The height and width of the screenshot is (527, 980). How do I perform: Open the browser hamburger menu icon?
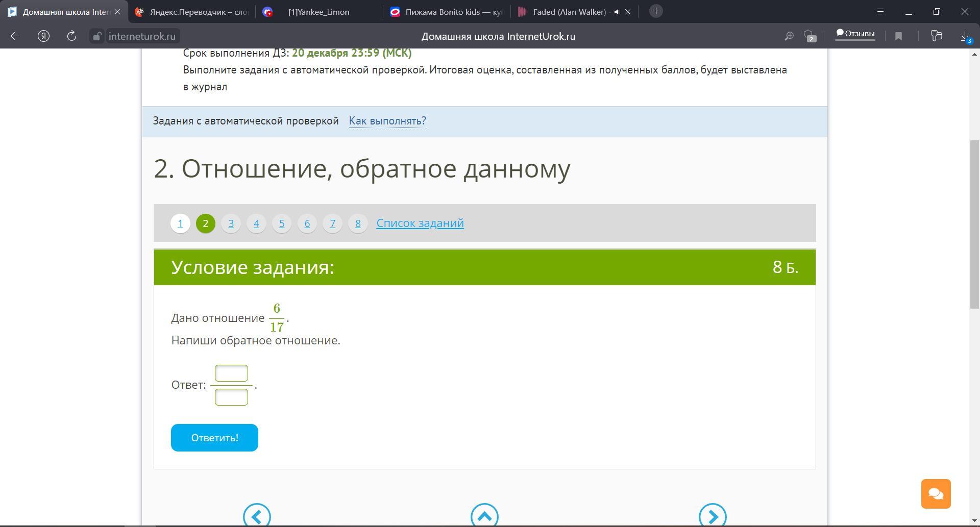880,11
